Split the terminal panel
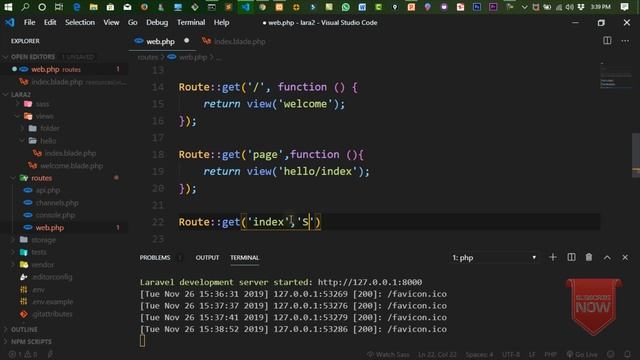Screen dimensions: 640x360 [571, 257]
